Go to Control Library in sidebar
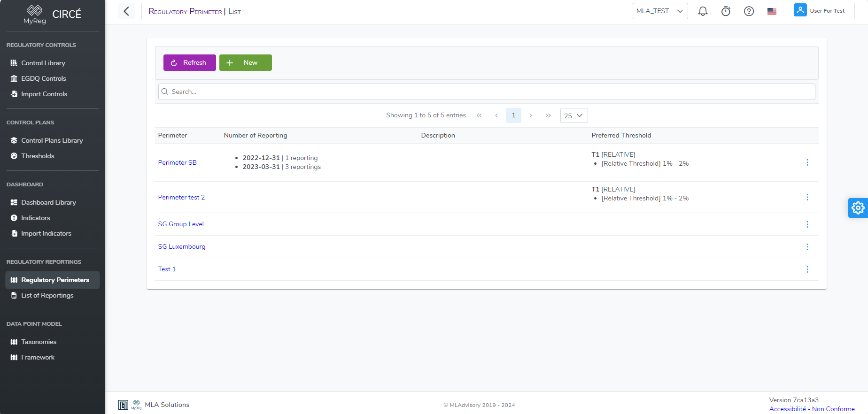This screenshot has width=868, height=414. click(x=43, y=63)
